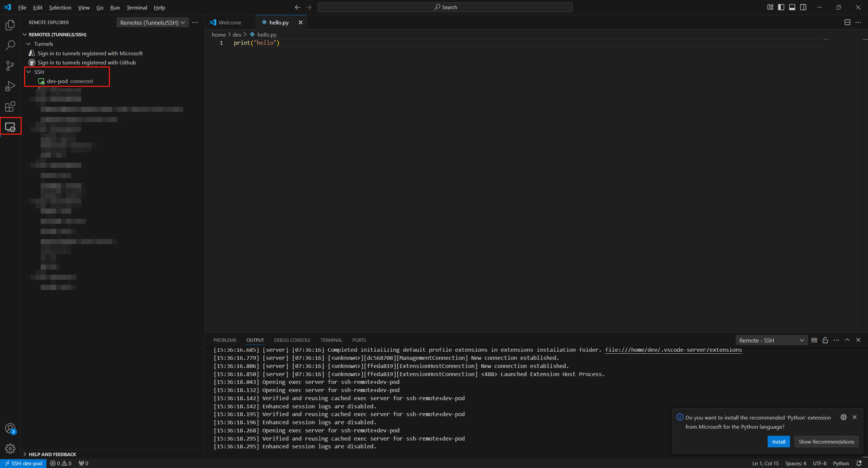
Task: Click the split editor icon
Action: click(847, 22)
